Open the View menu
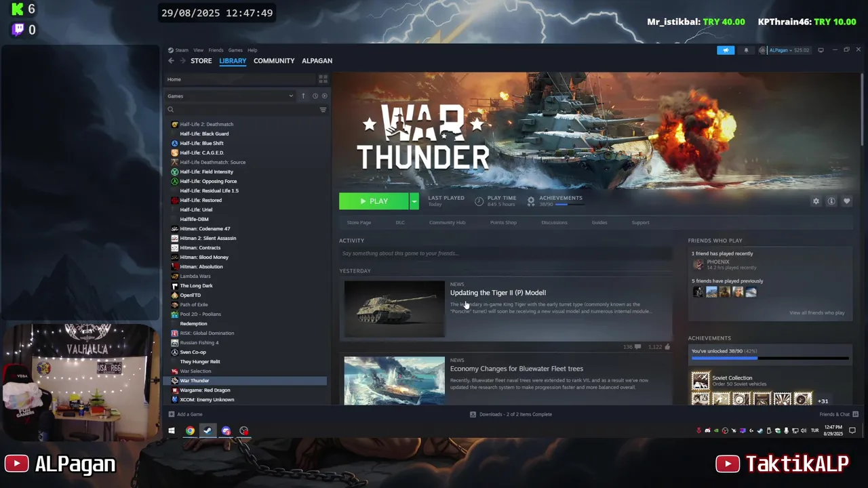 pyautogui.click(x=198, y=50)
